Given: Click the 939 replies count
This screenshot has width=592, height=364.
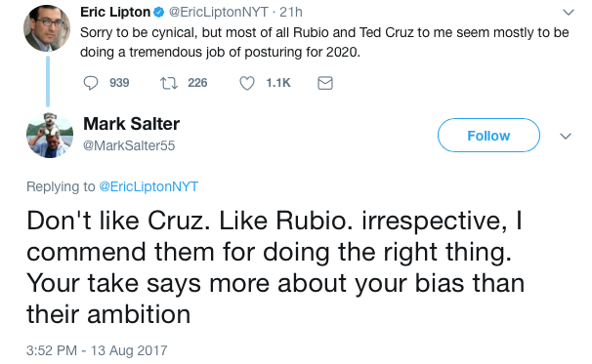Looking at the screenshot, I should (x=119, y=83).
